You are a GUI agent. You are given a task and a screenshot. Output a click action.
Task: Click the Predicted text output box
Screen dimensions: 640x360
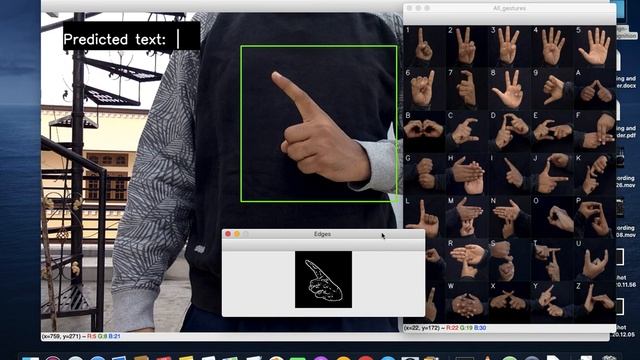(131, 36)
